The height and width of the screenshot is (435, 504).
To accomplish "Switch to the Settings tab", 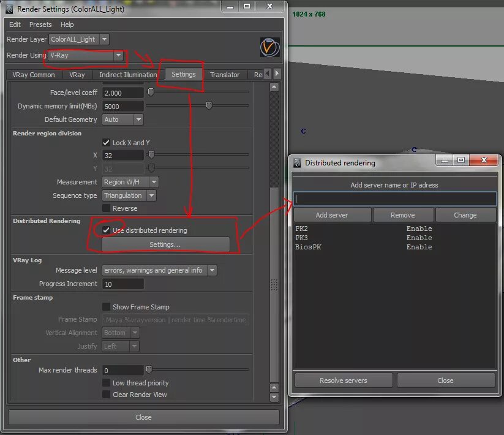I will coord(184,74).
